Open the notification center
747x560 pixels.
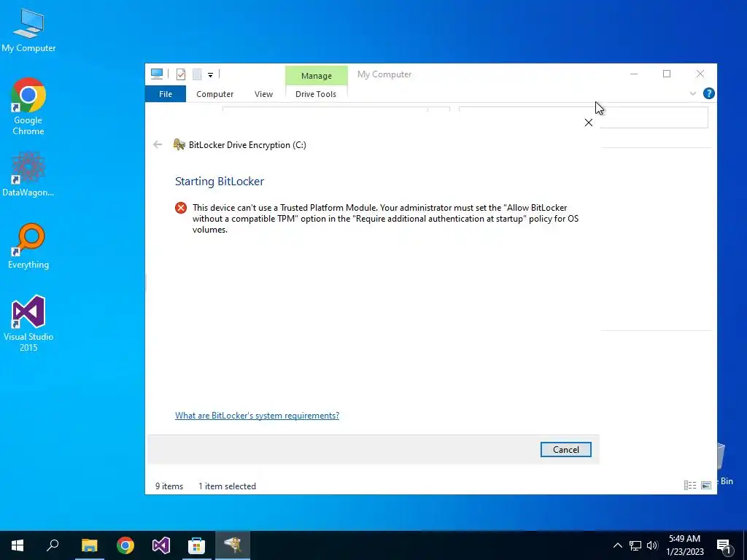click(724, 546)
